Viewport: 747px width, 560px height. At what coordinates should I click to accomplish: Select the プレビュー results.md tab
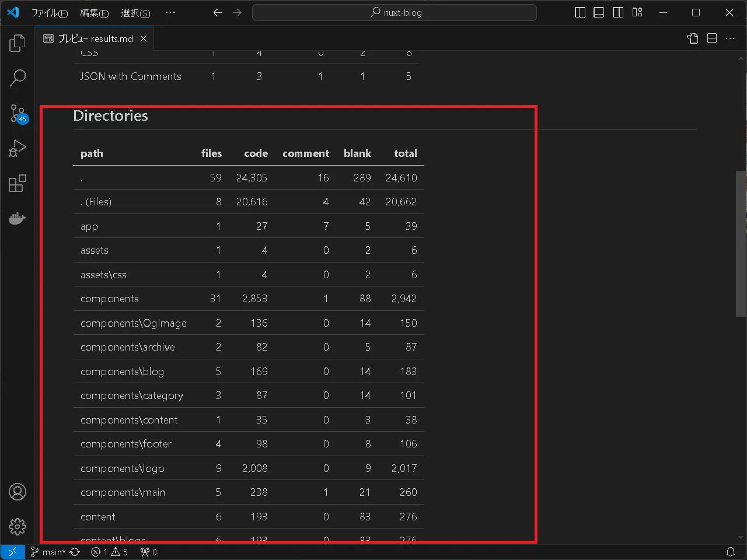95,38
